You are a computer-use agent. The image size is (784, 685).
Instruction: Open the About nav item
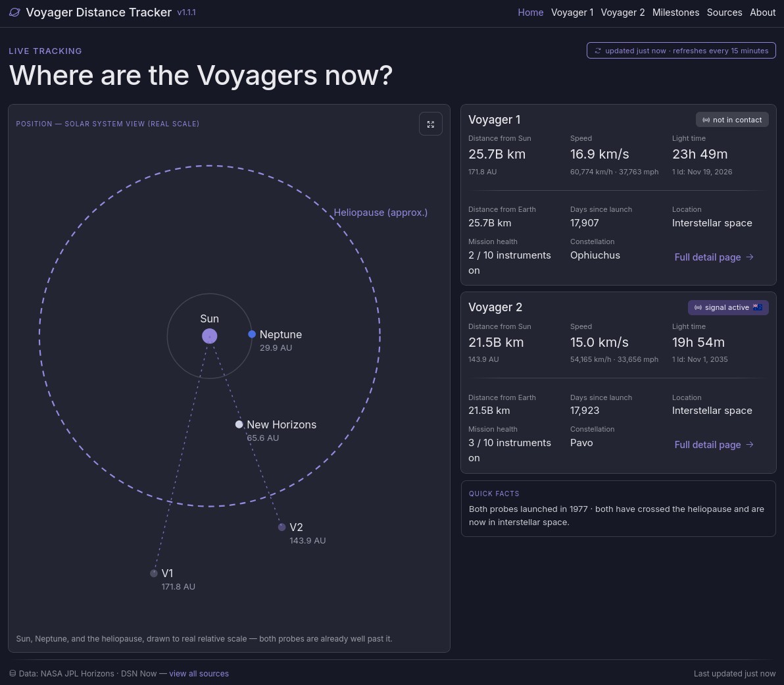coord(762,13)
